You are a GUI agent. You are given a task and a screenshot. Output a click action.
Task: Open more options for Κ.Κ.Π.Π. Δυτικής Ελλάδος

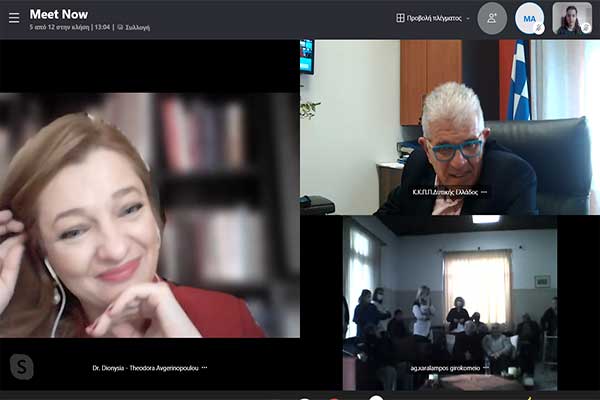[x=484, y=192]
